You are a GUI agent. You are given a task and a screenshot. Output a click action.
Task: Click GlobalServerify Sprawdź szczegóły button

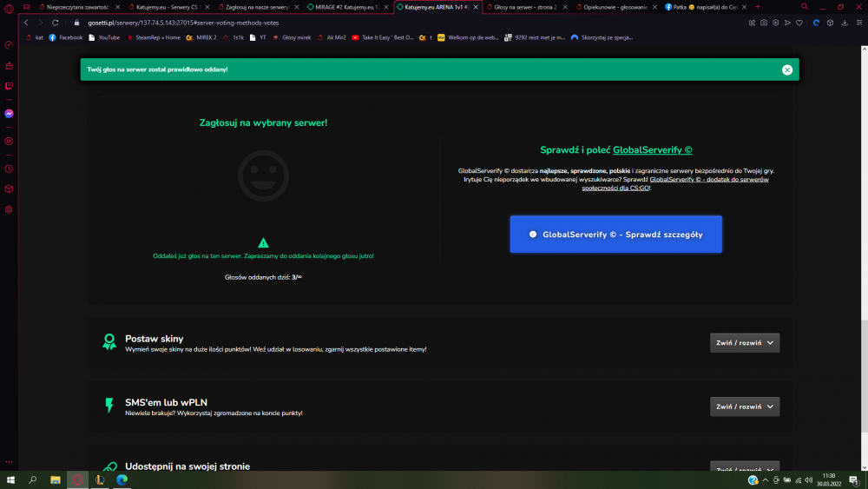point(615,235)
